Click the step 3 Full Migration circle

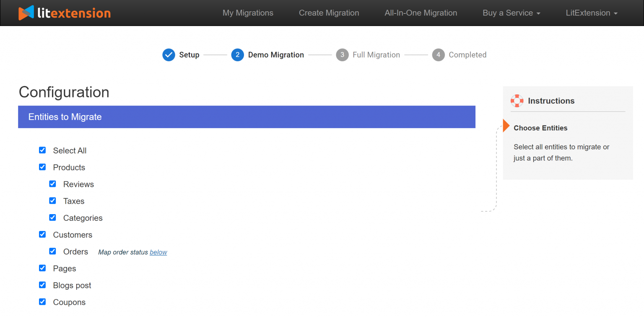click(x=342, y=55)
